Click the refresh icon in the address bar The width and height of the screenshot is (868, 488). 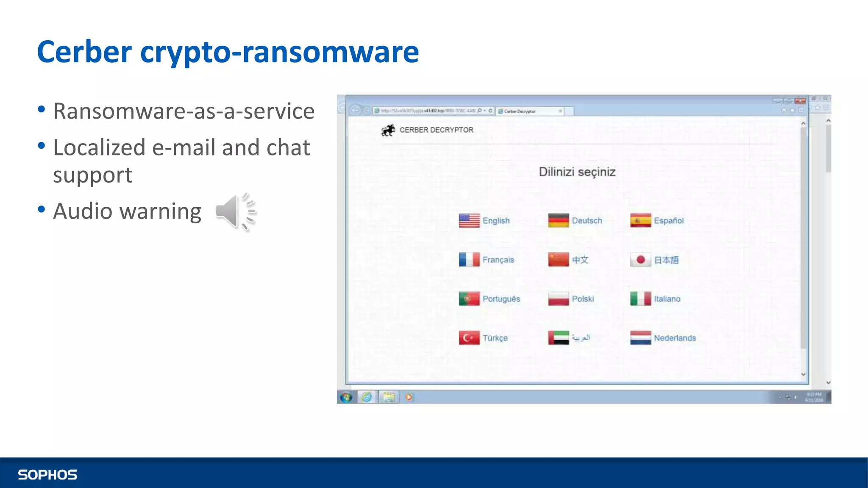click(490, 111)
